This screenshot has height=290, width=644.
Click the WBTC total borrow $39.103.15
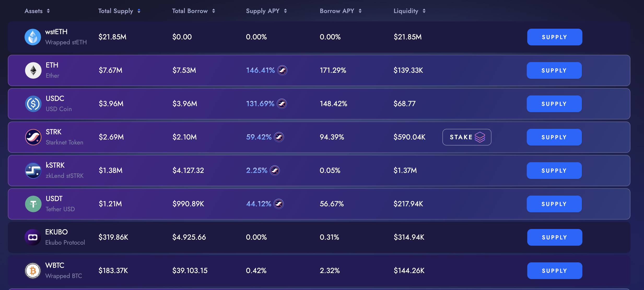[x=190, y=271]
